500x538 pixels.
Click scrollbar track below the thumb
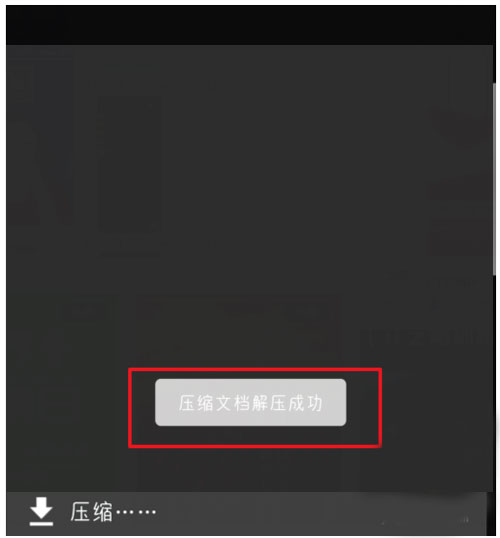tap(494, 377)
